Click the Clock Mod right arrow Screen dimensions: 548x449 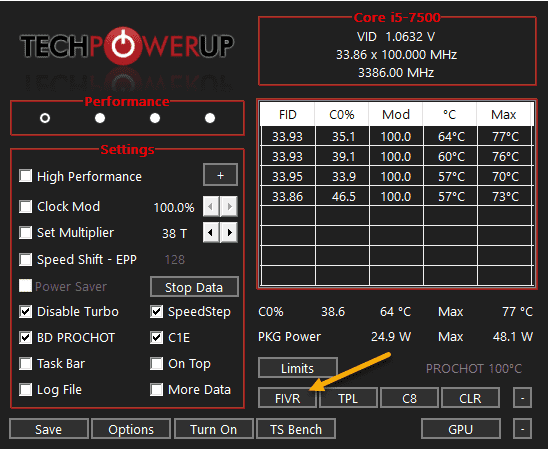(x=229, y=206)
